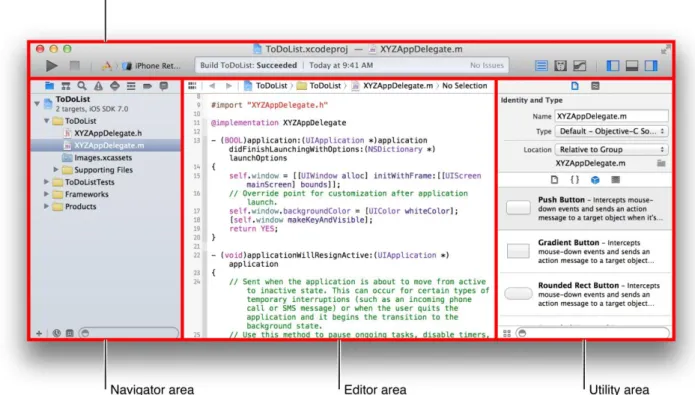The width and height of the screenshot is (695, 395).
Task: Select the Push Button library item
Action: (585, 208)
